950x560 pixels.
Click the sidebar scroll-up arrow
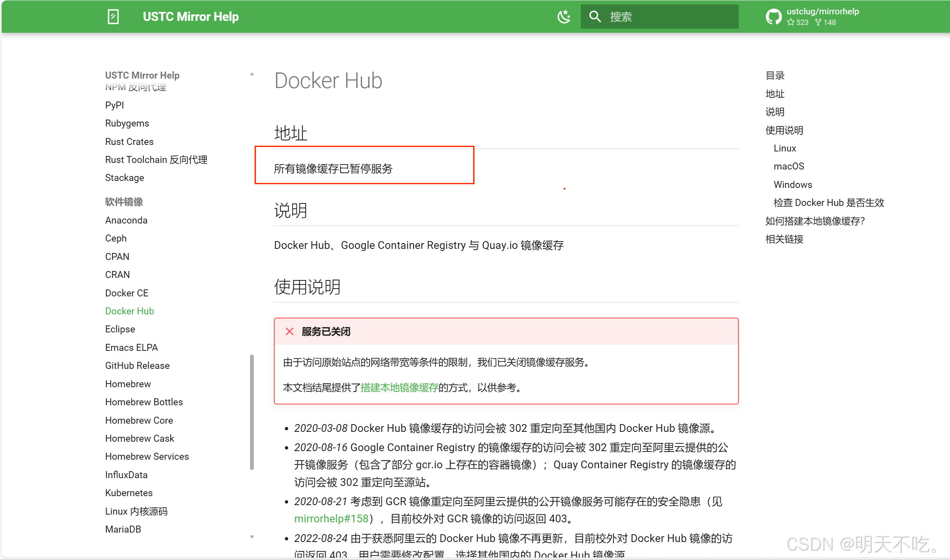(252, 75)
